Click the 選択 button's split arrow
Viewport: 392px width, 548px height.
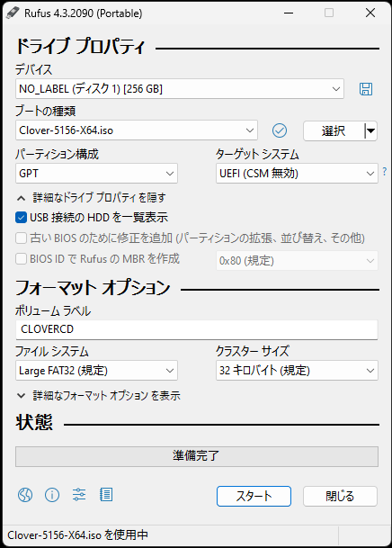pyautogui.click(x=370, y=131)
